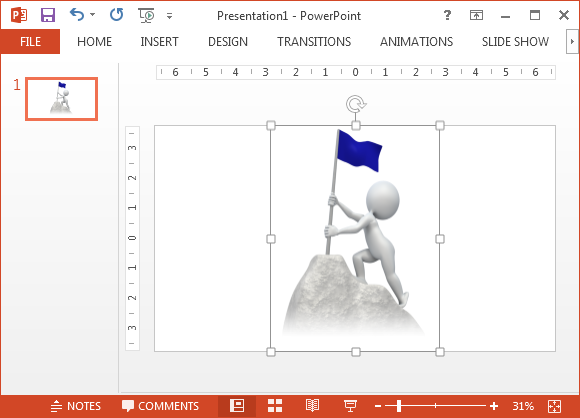The width and height of the screenshot is (580, 418).
Task: Open the FILE tab
Action: 30,41
